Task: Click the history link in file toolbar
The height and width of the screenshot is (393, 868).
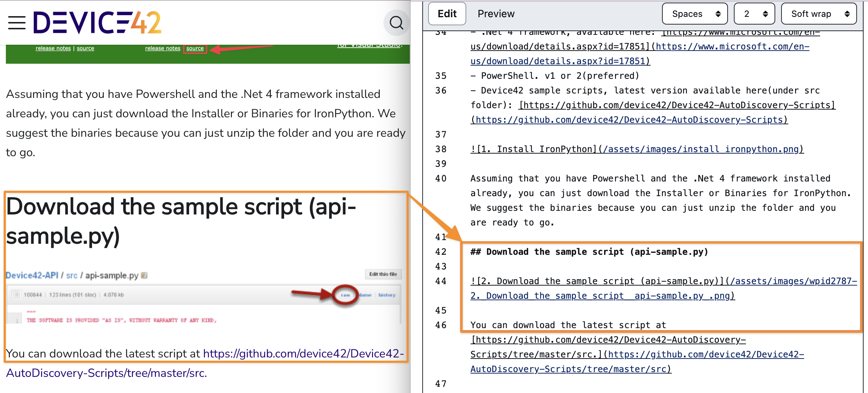Action: [x=387, y=295]
